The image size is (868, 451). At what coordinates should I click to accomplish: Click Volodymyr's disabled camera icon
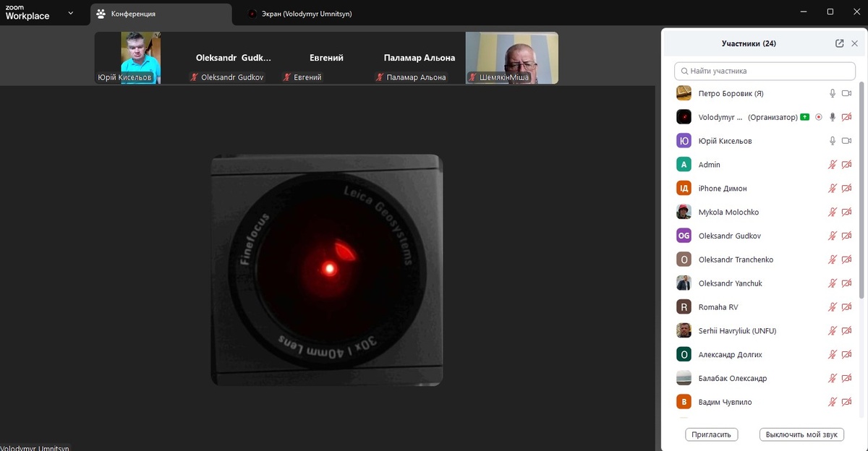(846, 117)
